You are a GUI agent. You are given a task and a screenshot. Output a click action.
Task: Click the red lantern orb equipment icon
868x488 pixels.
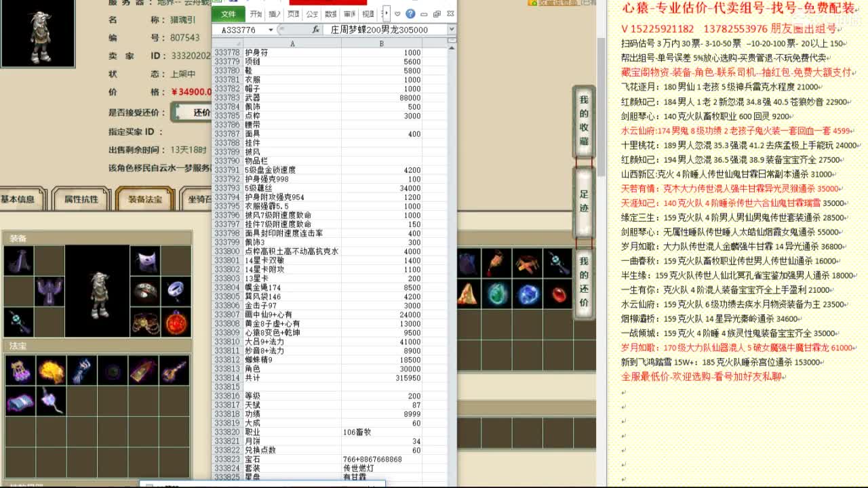click(x=176, y=323)
